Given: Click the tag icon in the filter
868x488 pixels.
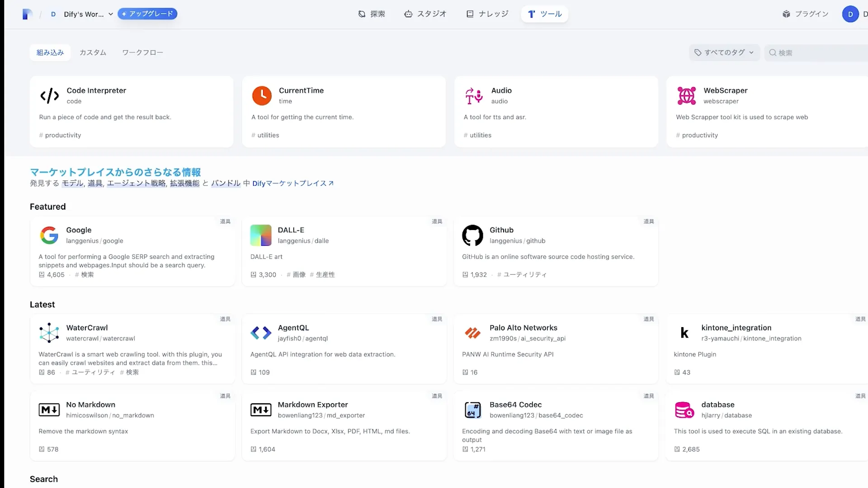Looking at the screenshot, I should 698,52.
